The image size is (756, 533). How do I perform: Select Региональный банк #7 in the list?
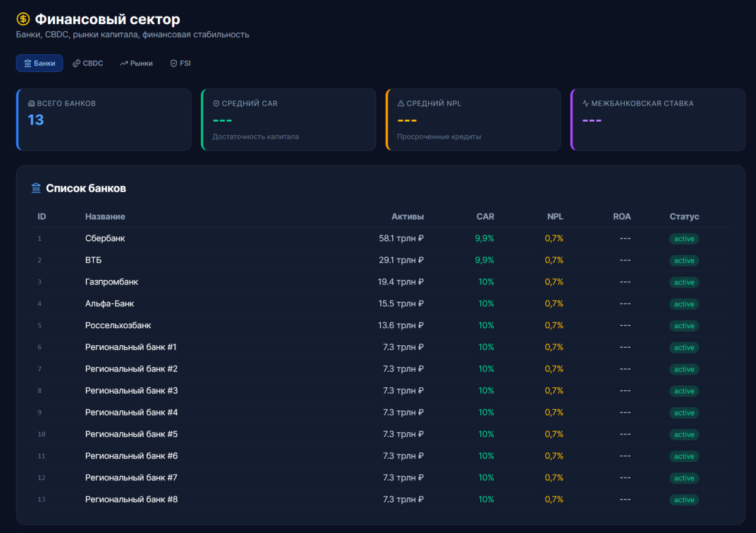pos(131,478)
